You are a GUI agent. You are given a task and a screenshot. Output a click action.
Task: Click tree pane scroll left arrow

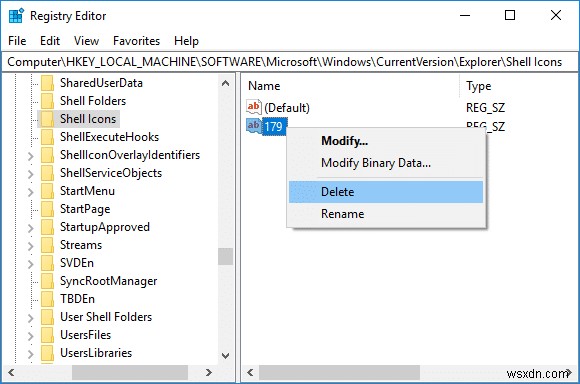tap(11, 372)
